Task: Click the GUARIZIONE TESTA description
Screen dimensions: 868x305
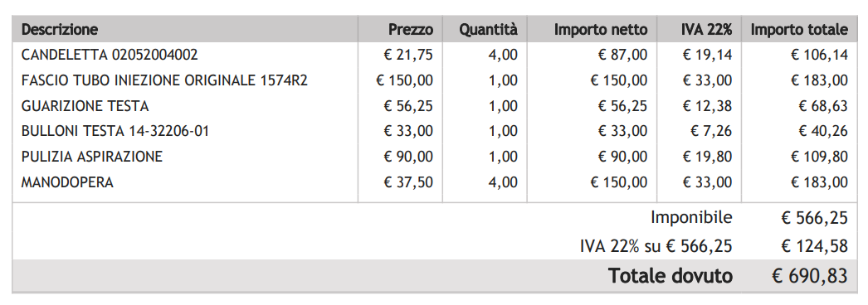Action: click(85, 105)
